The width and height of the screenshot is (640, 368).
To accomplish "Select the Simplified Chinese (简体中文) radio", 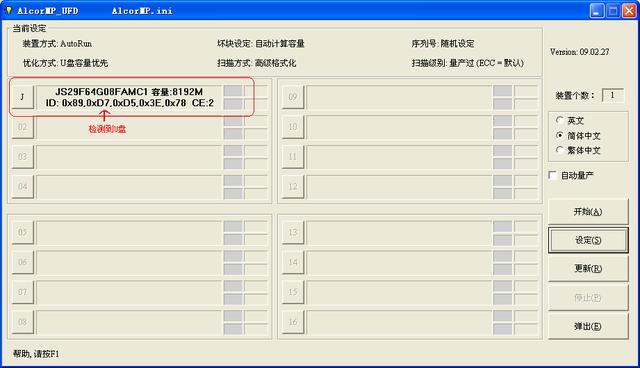I will [560, 135].
